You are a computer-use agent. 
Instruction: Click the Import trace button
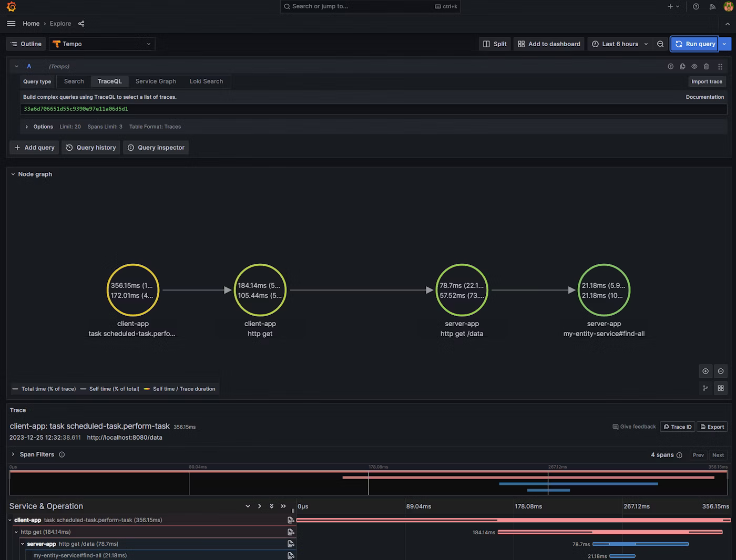(707, 81)
